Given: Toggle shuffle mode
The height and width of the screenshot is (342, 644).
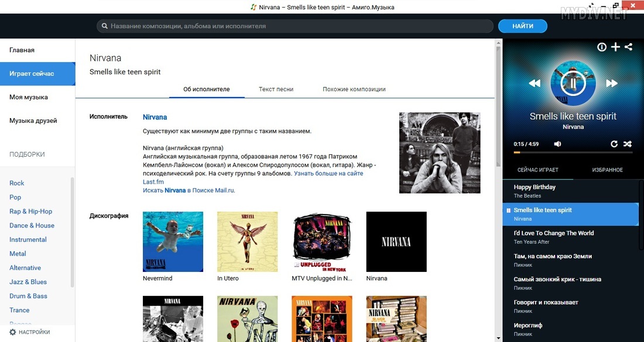Looking at the screenshot, I should pyautogui.click(x=628, y=144).
